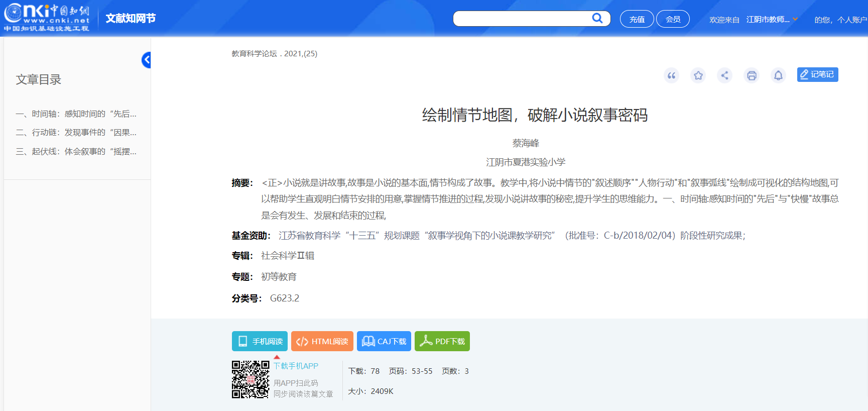Screen dimensions: 868x411
Task: Open the author link 蔡海峰
Action: [526, 143]
